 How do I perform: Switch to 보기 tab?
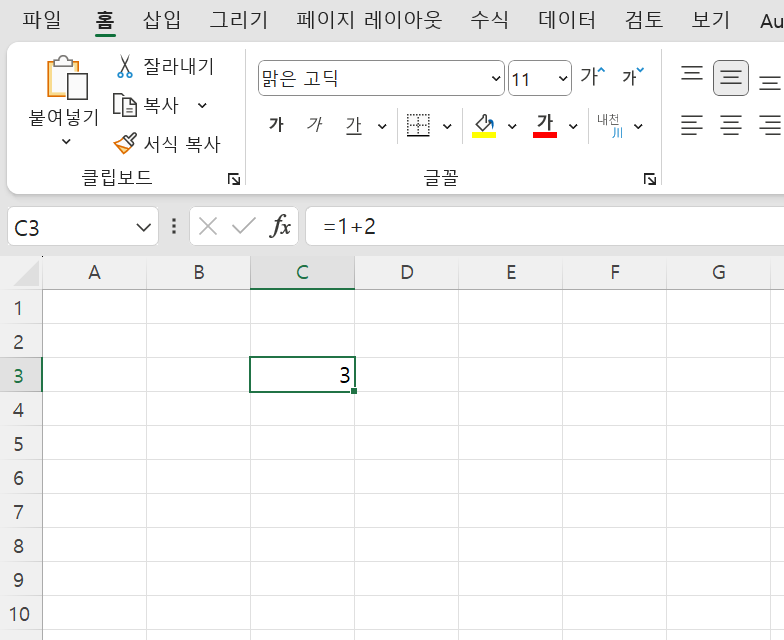[x=710, y=20]
